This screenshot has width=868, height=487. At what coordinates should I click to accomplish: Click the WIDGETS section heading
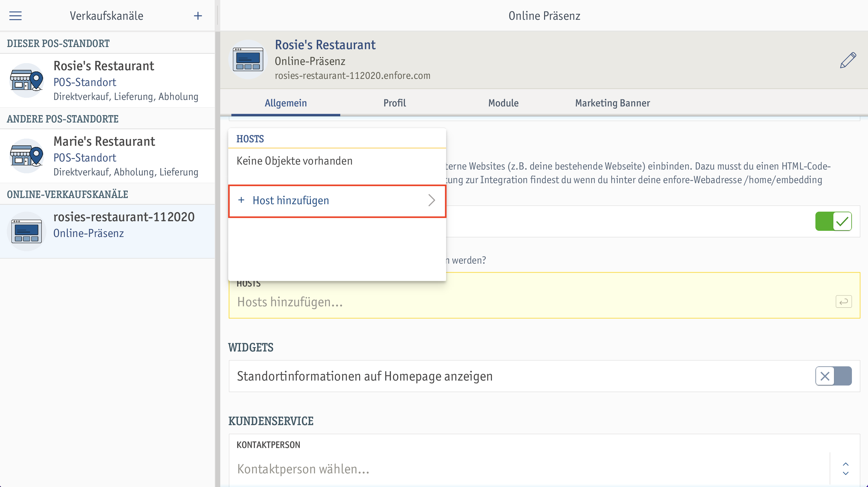(251, 347)
